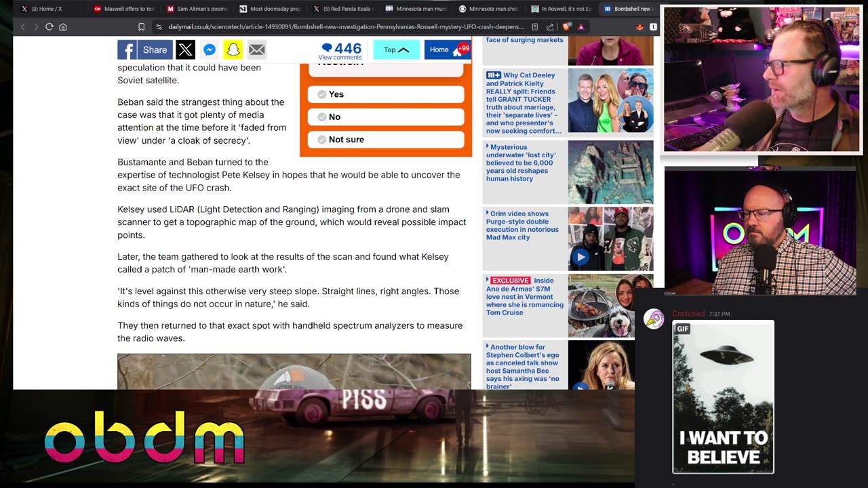View the 446 comments
Screen dimensions: 868x488
click(340, 51)
